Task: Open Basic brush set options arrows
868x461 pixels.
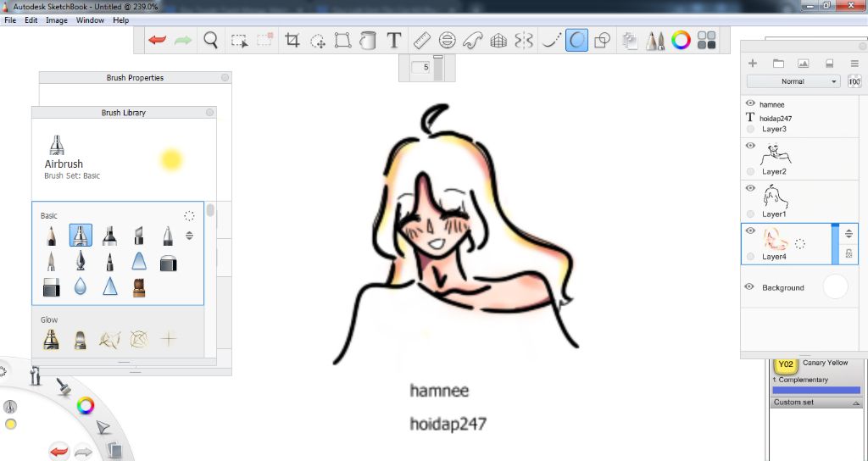Action: 189,236
